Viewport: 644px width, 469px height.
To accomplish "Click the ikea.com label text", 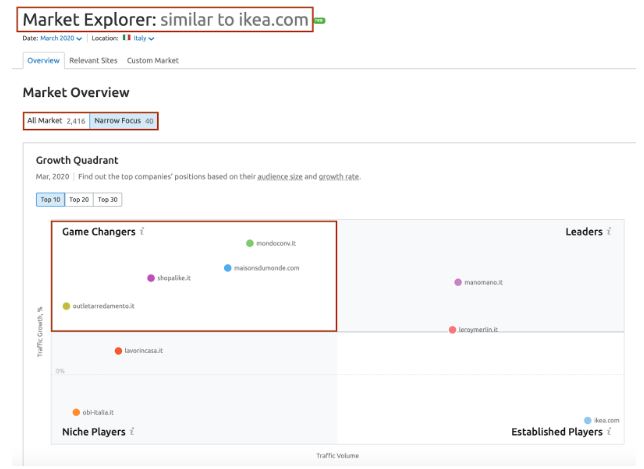I will coord(607,420).
